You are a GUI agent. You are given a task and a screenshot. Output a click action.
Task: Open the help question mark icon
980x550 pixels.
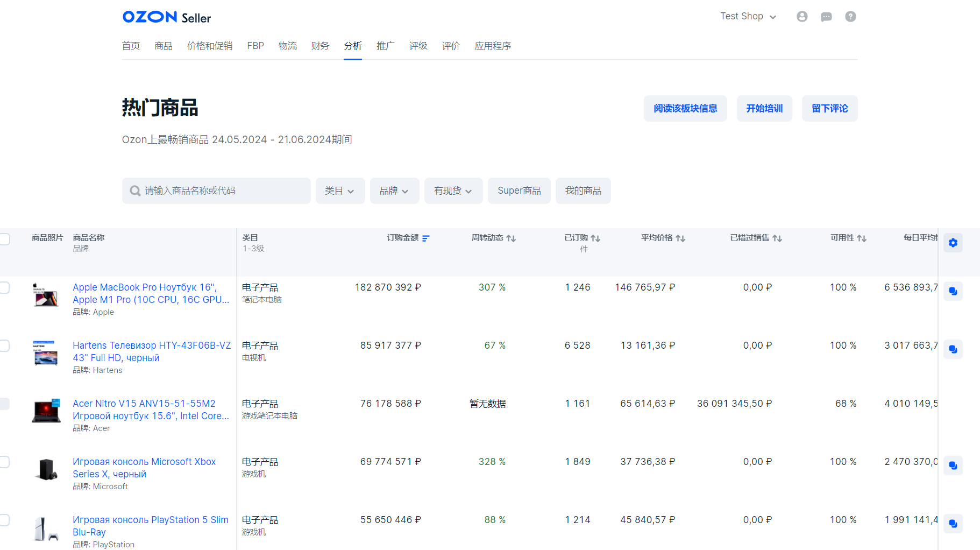tap(850, 17)
